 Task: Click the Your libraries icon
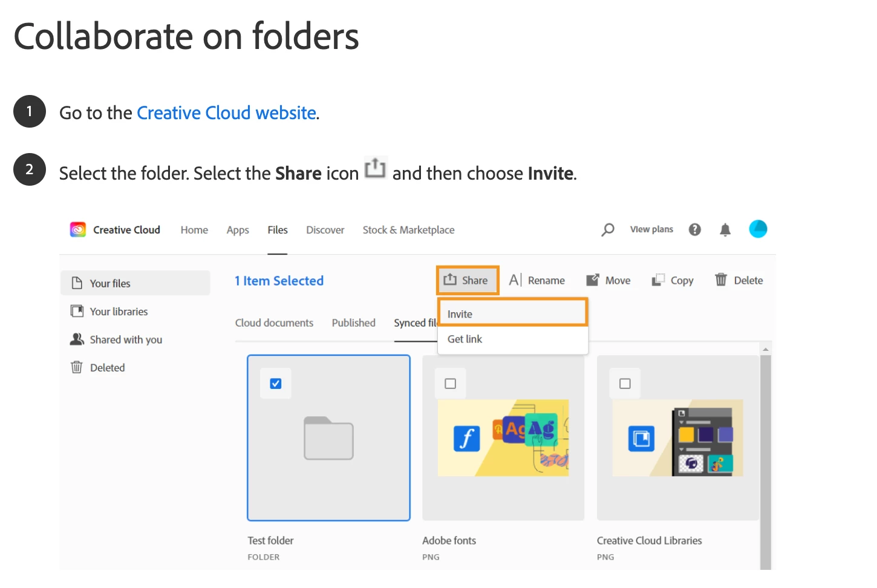(77, 311)
